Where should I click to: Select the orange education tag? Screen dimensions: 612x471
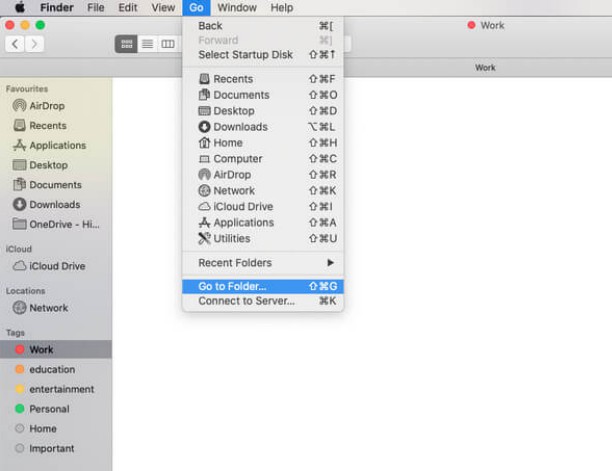click(51, 369)
